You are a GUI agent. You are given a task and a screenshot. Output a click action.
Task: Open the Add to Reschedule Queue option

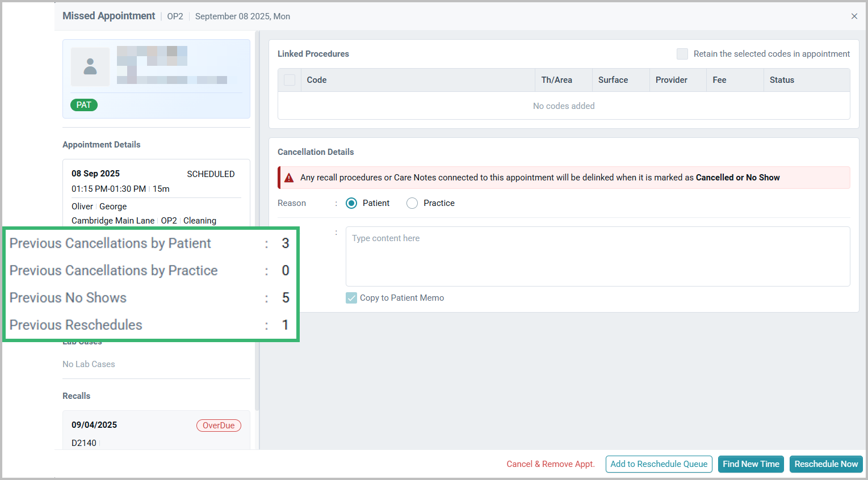(x=659, y=464)
